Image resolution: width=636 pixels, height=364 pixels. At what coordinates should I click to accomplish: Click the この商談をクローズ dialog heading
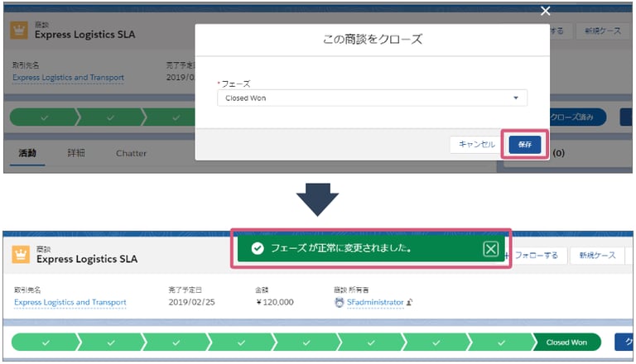pos(373,40)
